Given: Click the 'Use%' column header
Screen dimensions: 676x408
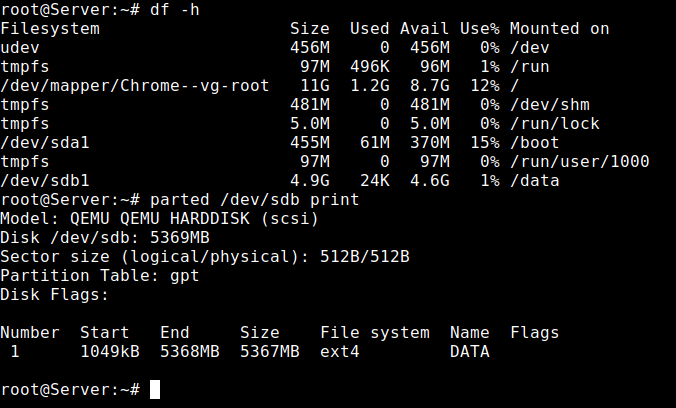Looking at the screenshot, I should coord(480,29).
